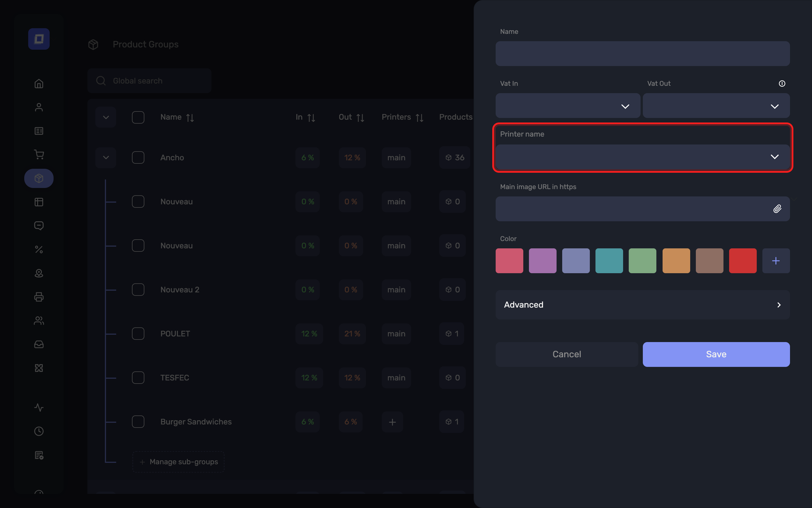Open the user profile sidebar icon
This screenshot has width=812, height=508.
point(39,107)
